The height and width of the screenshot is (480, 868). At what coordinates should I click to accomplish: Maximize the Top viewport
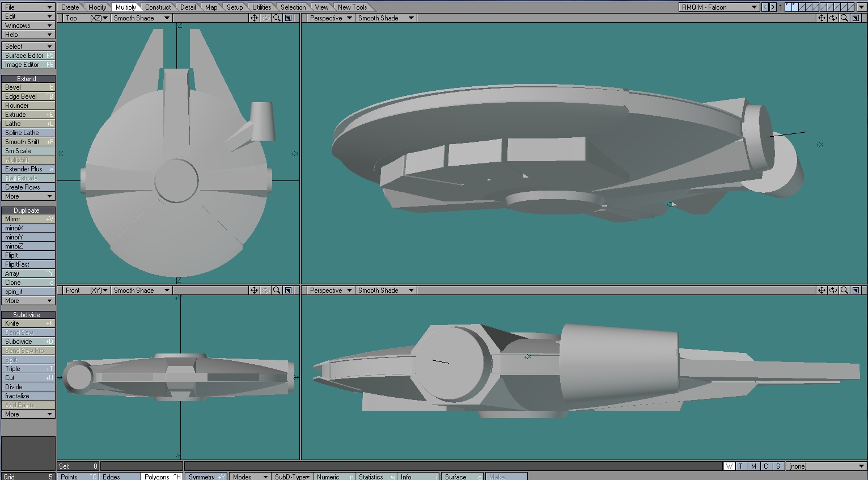point(288,18)
